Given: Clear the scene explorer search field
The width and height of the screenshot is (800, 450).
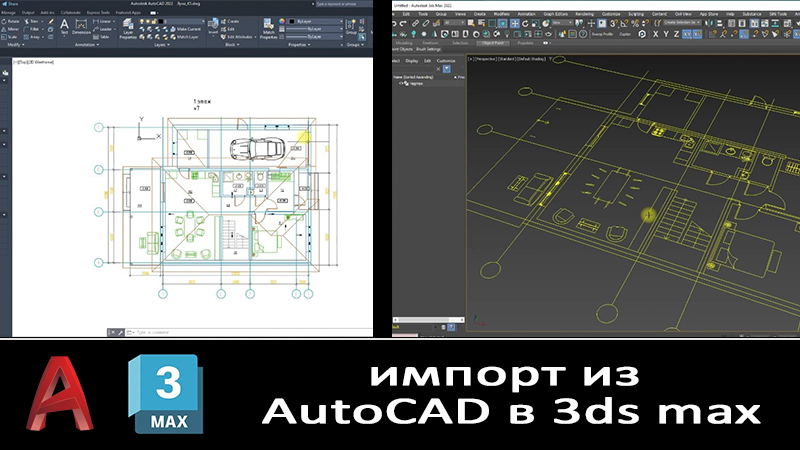Looking at the screenshot, I should point(438,69).
